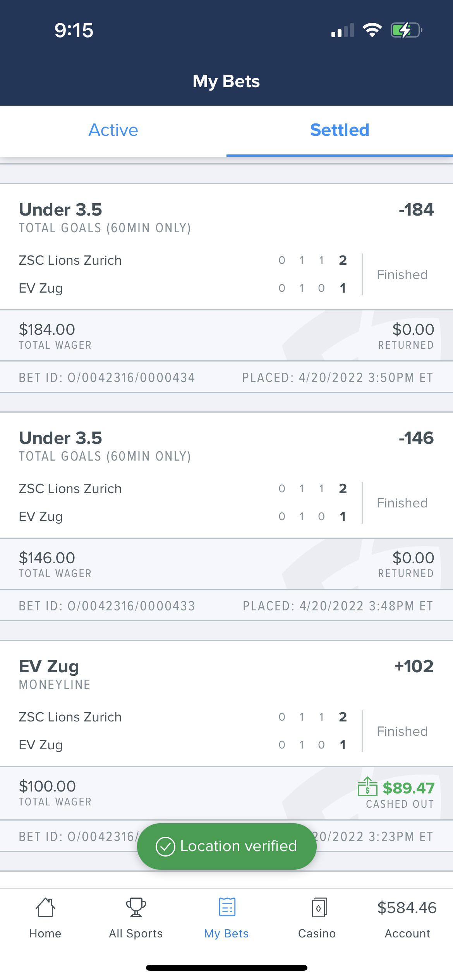
Task: Select the -146 odds label
Action: coord(416,438)
